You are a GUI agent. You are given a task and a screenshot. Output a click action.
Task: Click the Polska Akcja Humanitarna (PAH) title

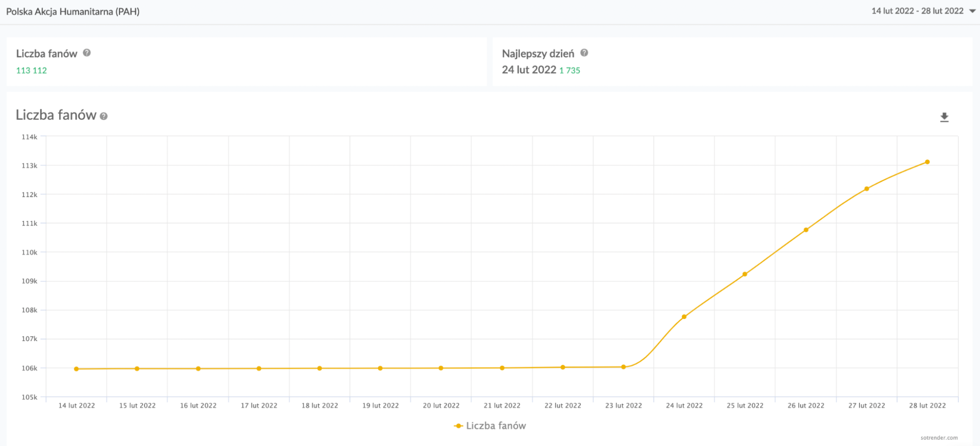point(73,11)
